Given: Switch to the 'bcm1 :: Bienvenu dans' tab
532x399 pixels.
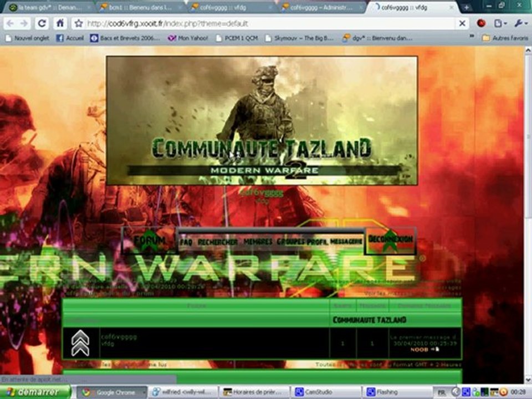Looking at the screenshot, I should pos(139,7).
